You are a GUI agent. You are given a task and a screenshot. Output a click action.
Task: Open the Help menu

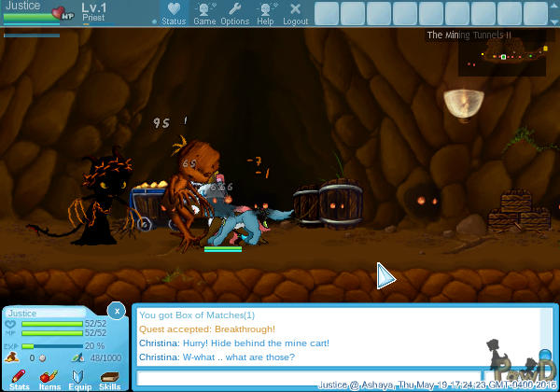pyautogui.click(x=265, y=13)
